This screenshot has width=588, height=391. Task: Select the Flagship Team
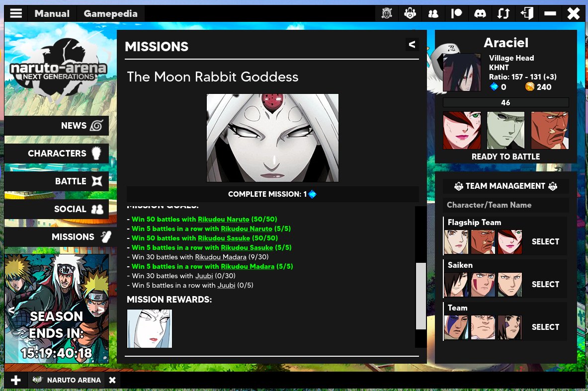pyautogui.click(x=545, y=242)
